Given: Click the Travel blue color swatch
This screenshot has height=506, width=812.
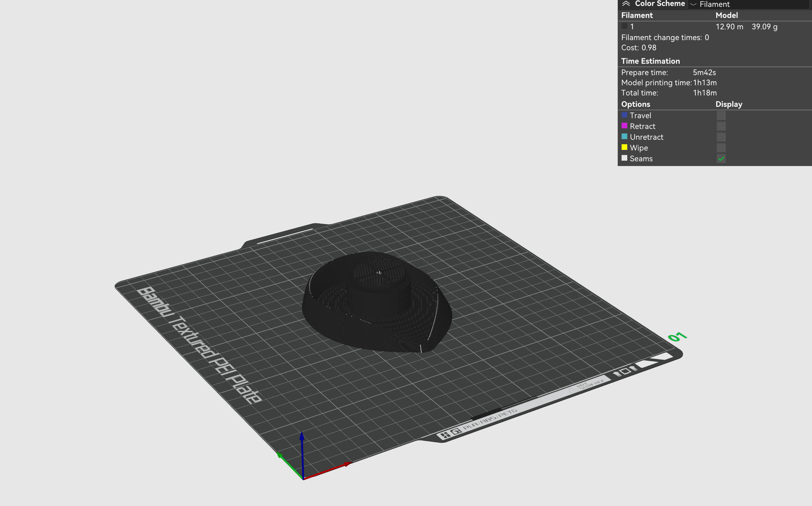Looking at the screenshot, I should click(x=624, y=115).
